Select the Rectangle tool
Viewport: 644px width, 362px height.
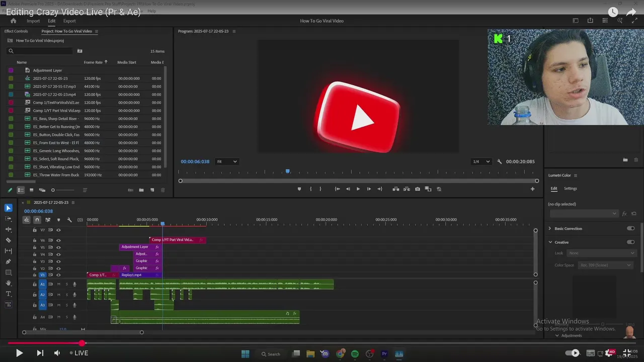pos(8,273)
